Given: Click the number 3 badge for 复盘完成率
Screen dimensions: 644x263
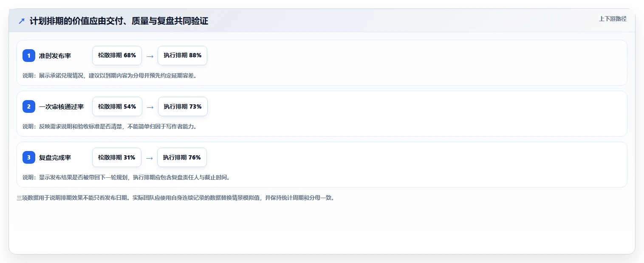Looking at the screenshot, I should pyautogui.click(x=29, y=157).
